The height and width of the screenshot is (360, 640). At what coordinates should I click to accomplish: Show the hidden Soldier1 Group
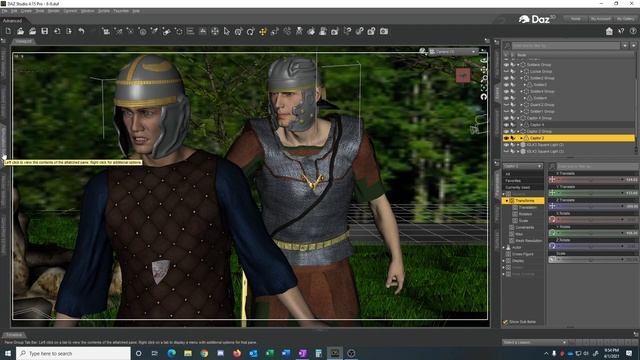tap(506, 111)
